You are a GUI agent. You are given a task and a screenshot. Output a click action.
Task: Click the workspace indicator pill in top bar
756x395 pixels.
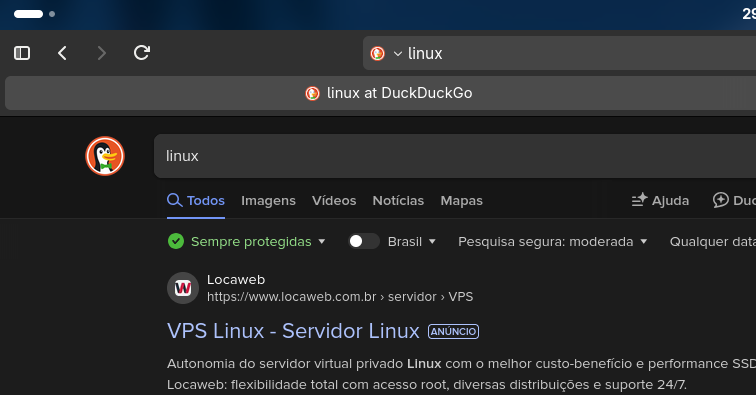(x=28, y=14)
